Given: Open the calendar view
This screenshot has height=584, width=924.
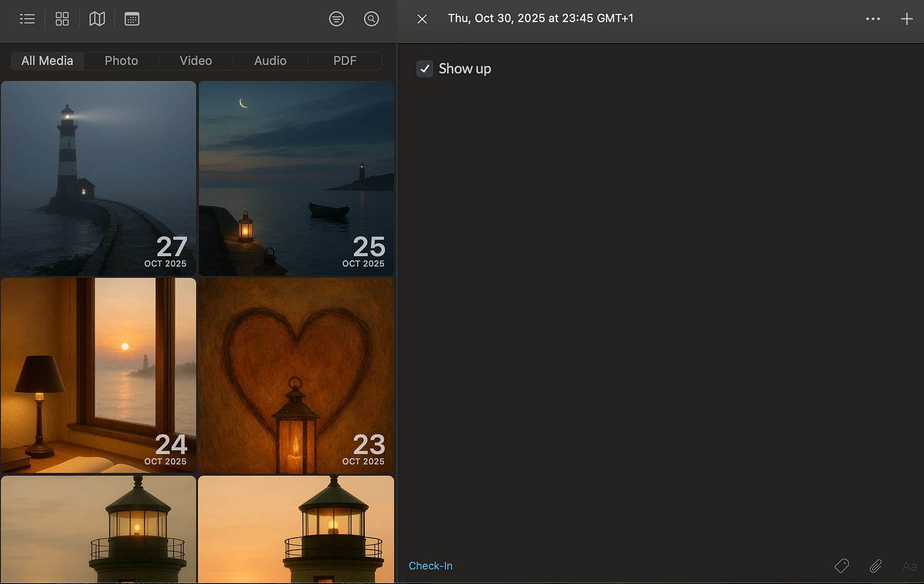Looking at the screenshot, I should coord(132,19).
